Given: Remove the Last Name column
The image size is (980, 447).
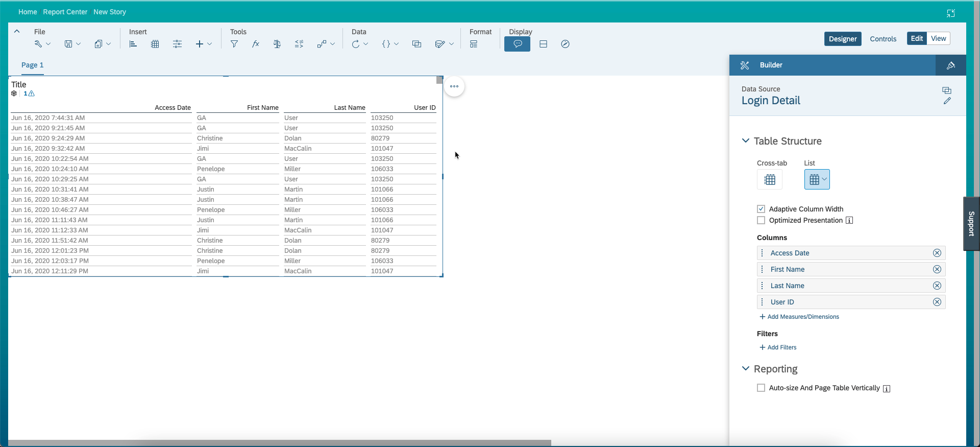Looking at the screenshot, I should click(937, 286).
